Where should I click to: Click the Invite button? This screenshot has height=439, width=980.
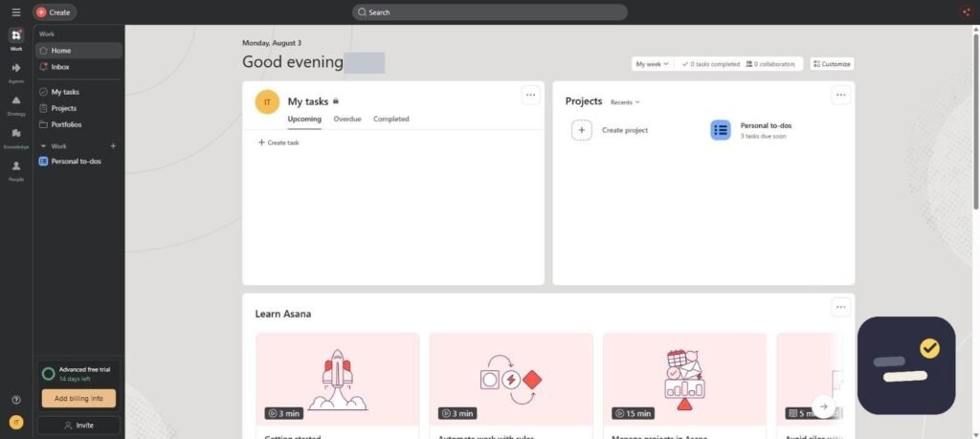point(78,426)
